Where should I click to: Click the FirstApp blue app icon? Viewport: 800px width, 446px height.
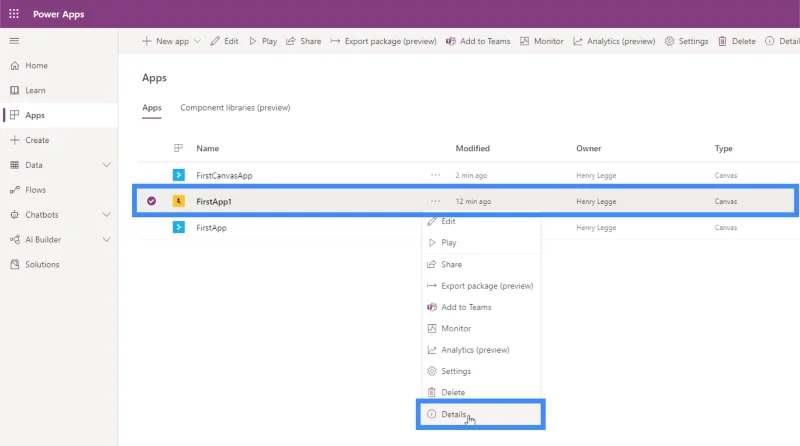[179, 227]
